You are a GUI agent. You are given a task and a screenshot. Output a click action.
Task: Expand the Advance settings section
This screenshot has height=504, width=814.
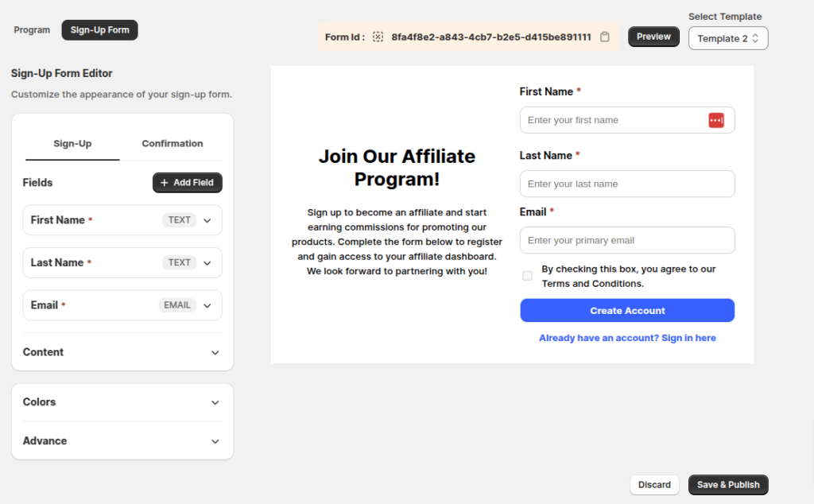pos(213,440)
